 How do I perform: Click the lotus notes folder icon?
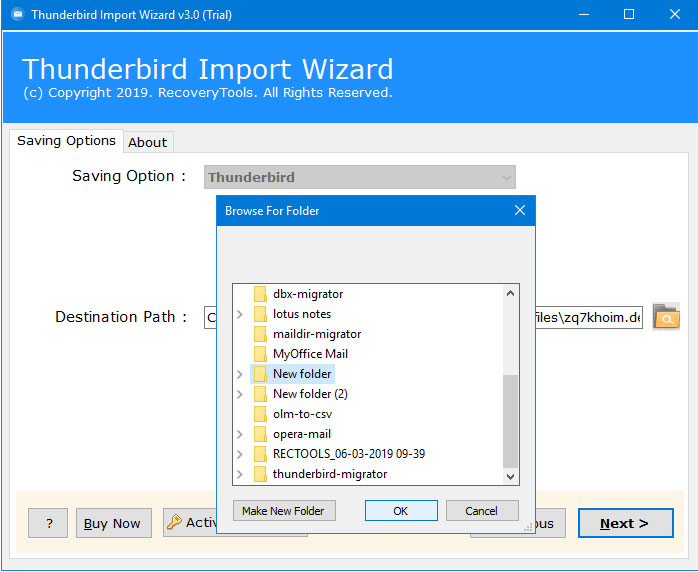[260, 314]
